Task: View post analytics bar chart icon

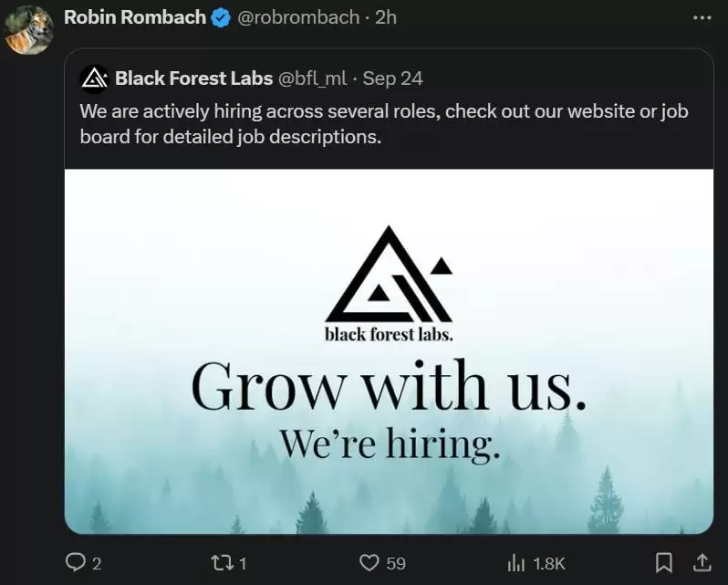Action: (515, 564)
